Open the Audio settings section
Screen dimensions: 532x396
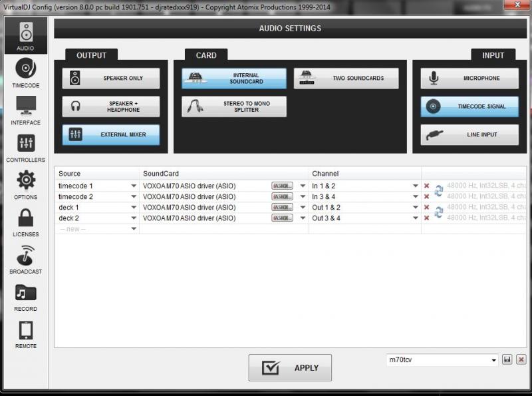pyautogui.click(x=26, y=36)
